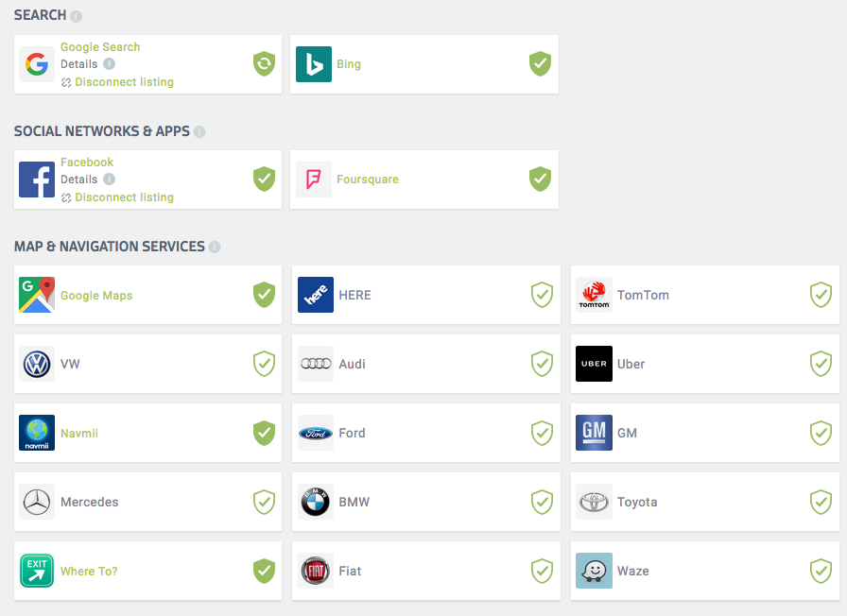This screenshot has height=616, width=847.
Task: Click the TomTom service name
Action: click(643, 296)
